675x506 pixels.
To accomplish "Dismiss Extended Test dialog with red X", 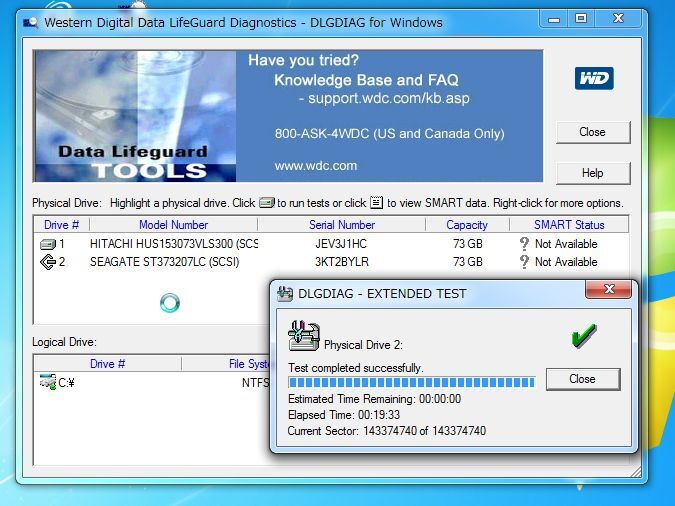I will (609, 289).
